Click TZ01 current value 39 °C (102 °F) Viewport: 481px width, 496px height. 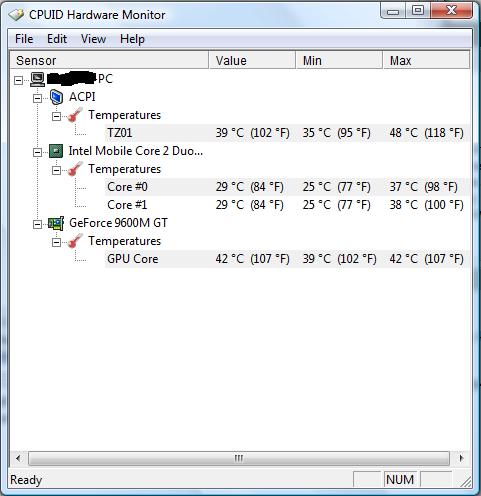[x=252, y=133]
